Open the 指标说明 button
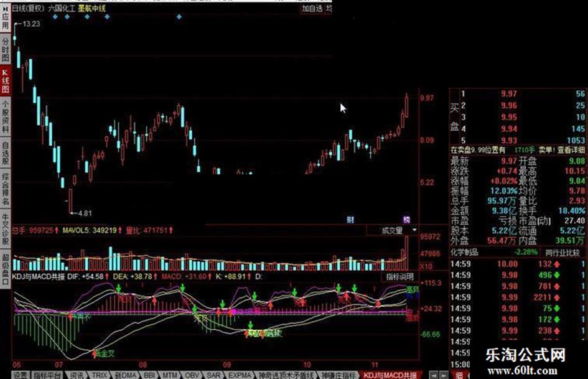588x379 pixels. point(399,277)
